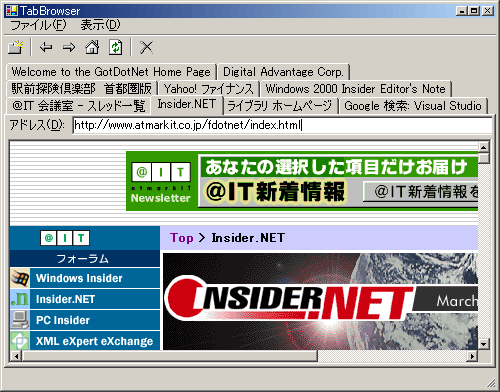The height and width of the screenshot is (392, 500).
Task: Open the PC Insider forum link
Action: tap(63, 320)
